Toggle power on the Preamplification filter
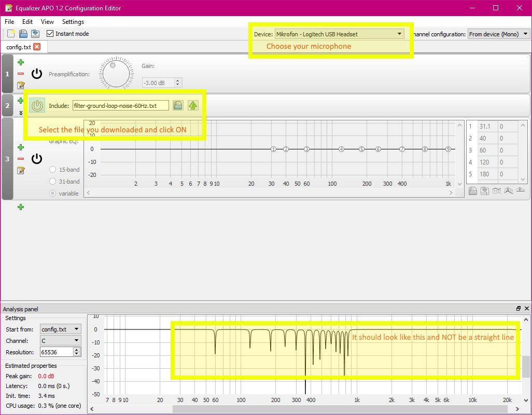532x415 pixels. click(x=36, y=73)
